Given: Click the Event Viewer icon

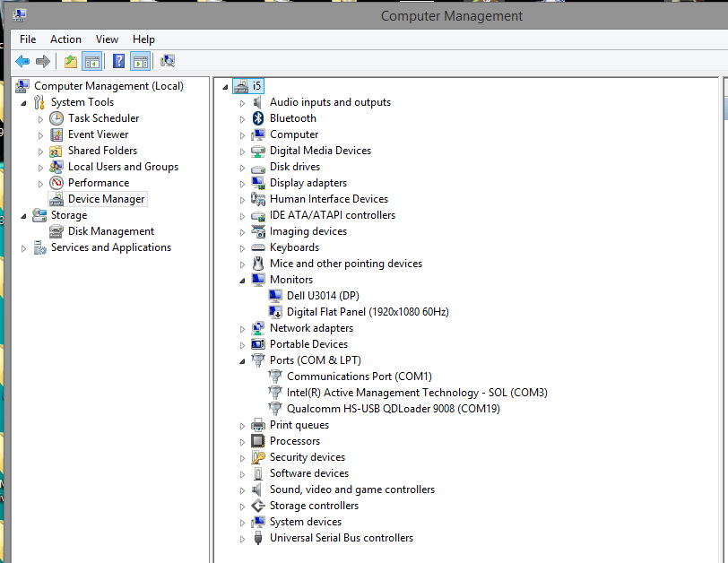Looking at the screenshot, I should pos(56,134).
